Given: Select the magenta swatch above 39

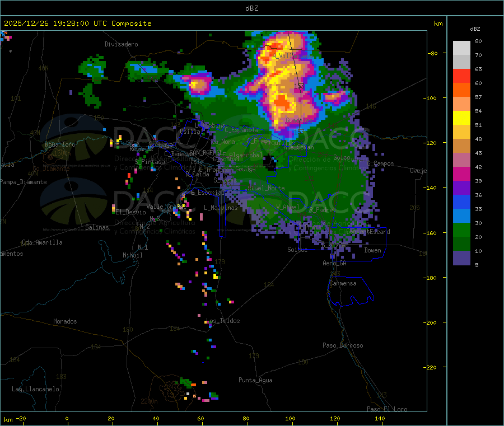Looking at the screenshot, I should coord(461,174).
